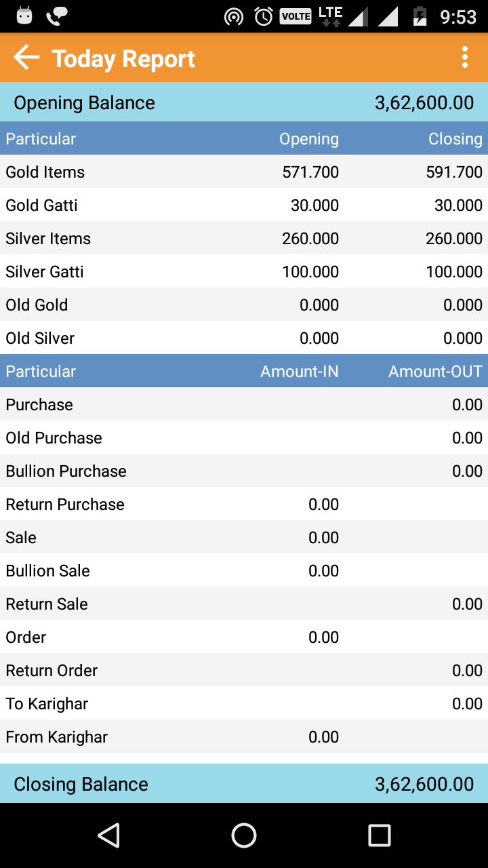
Task: Tap the battery status icon
Action: 420,16
